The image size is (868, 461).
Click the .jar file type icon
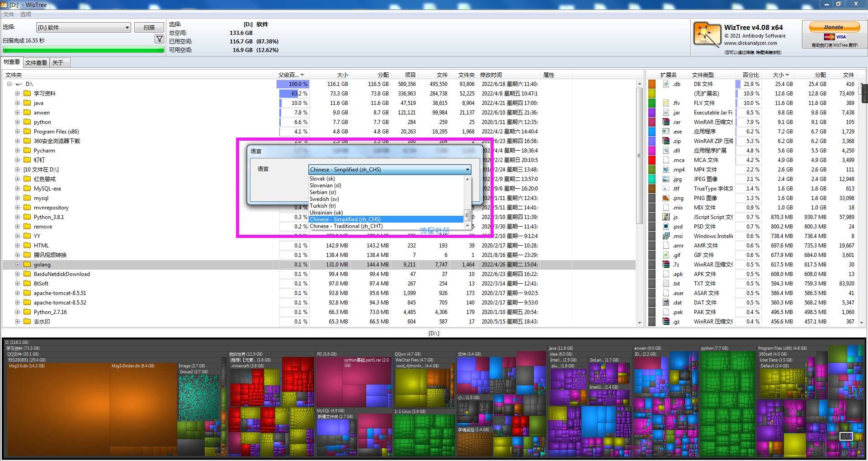click(x=666, y=113)
